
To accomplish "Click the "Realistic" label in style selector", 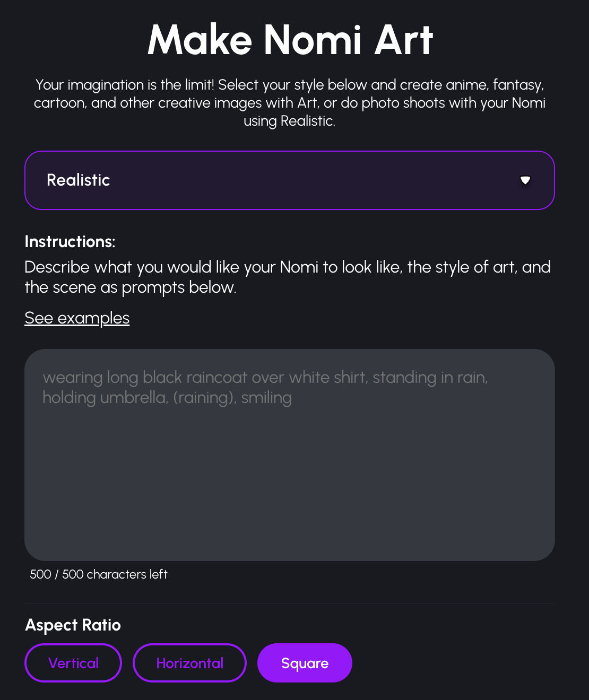I will [79, 180].
